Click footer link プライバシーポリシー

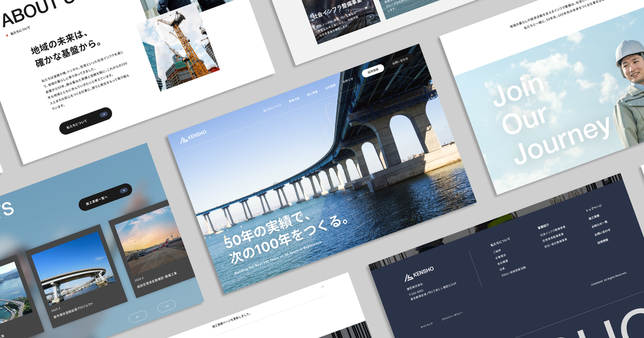coord(452,317)
